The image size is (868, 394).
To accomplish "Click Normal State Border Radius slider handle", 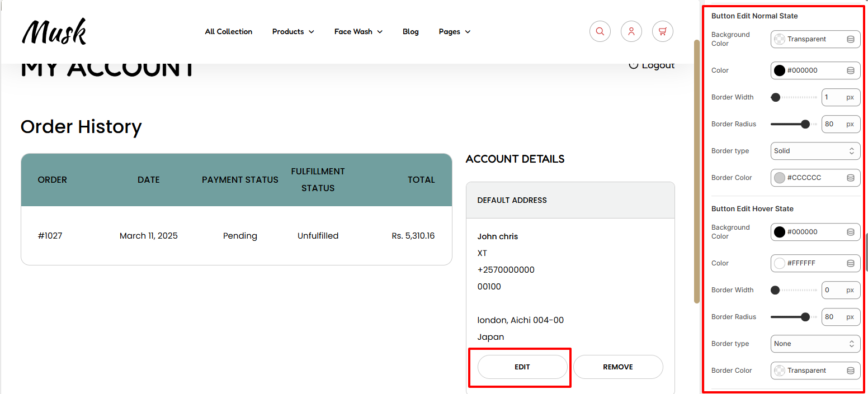I will pyautogui.click(x=805, y=124).
